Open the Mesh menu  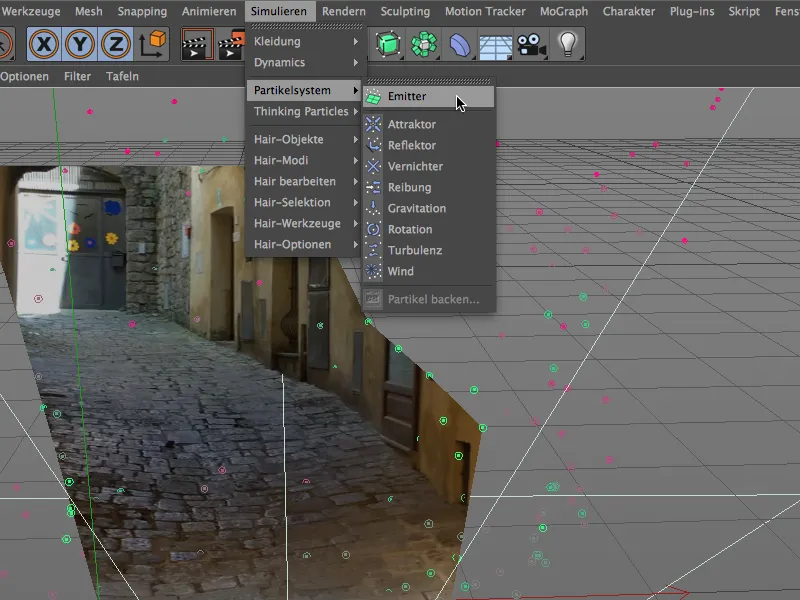click(89, 11)
